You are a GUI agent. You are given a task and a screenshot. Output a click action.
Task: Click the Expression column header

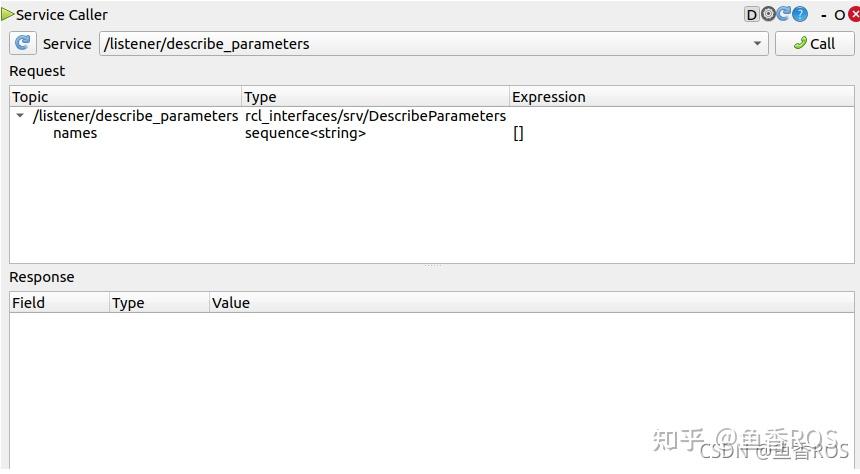tap(548, 97)
